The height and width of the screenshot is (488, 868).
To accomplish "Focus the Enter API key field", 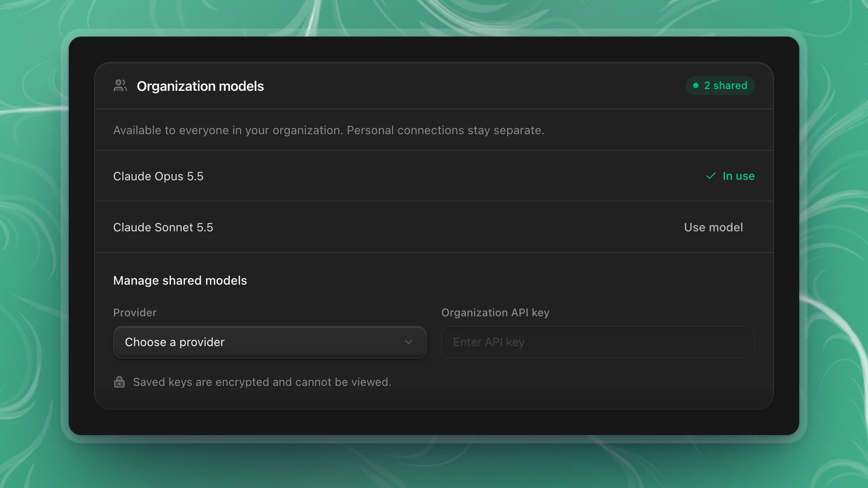I will pyautogui.click(x=598, y=342).
